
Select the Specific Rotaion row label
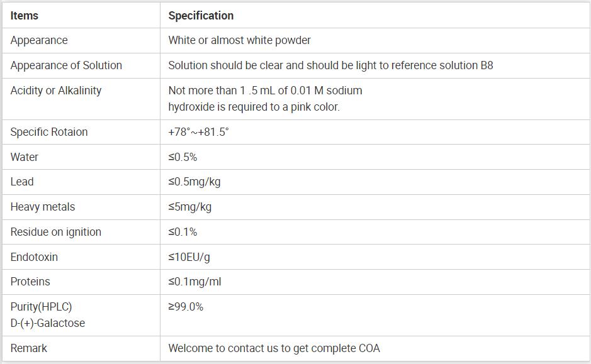[49, 132]
